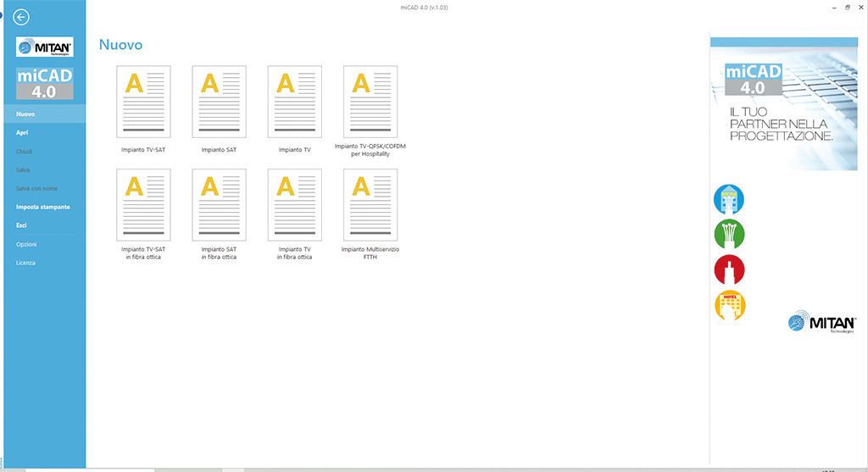Click the blue building round icon
This screenshot has height=472, width=868.
pyautogui.click(x=729, y=199)
